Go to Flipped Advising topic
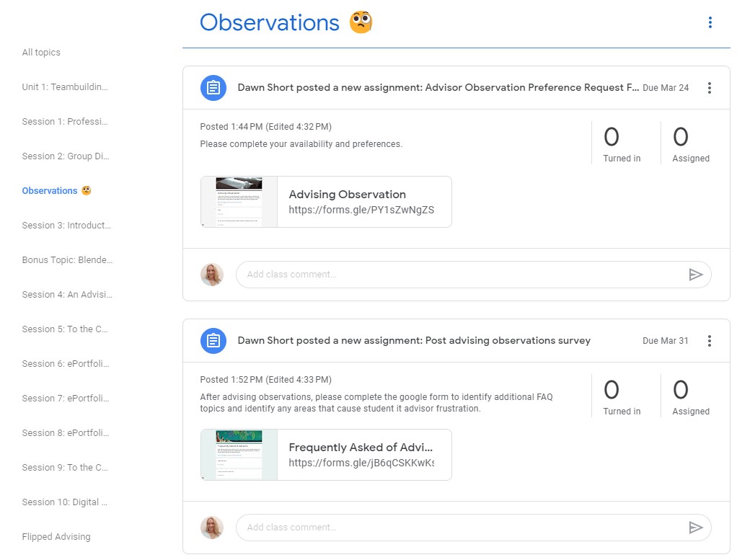Screen dimensions: 737x560 pos(56,537)
